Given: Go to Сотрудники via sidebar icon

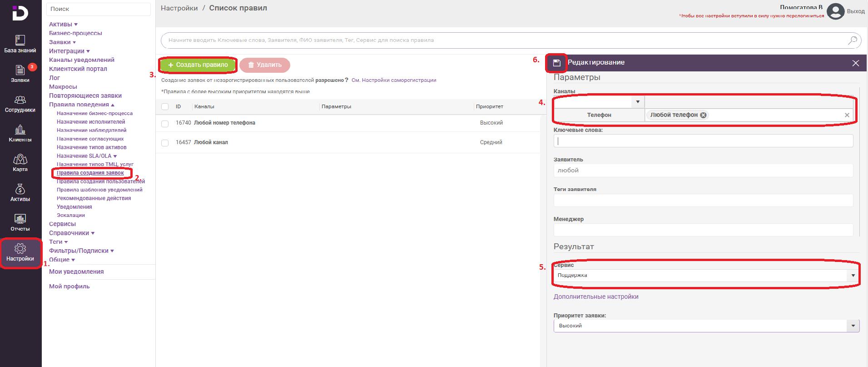Looking at the screenshot, I should 20,103.
